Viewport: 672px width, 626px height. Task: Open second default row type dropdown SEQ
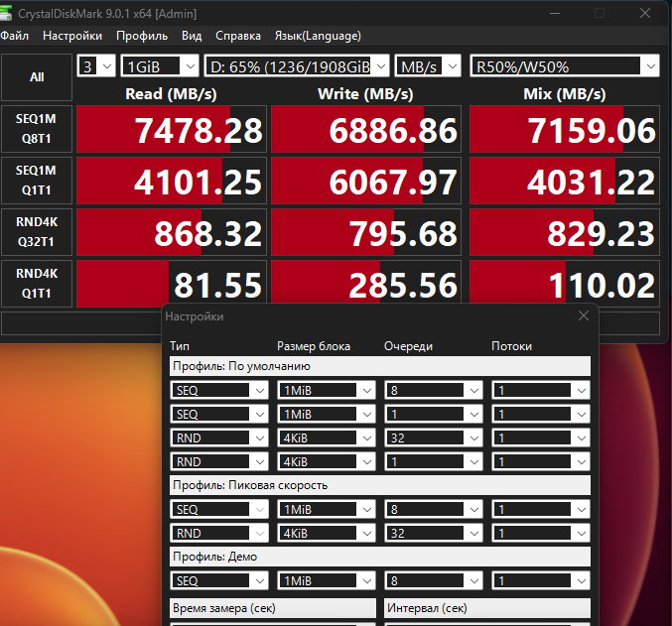(219, 414)
